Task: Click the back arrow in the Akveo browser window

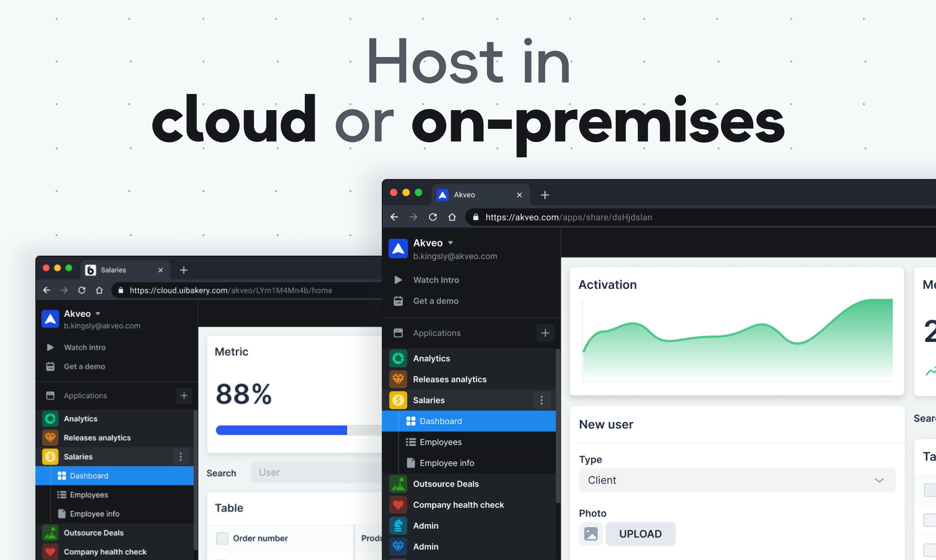Action: click(x=394, y=217)
